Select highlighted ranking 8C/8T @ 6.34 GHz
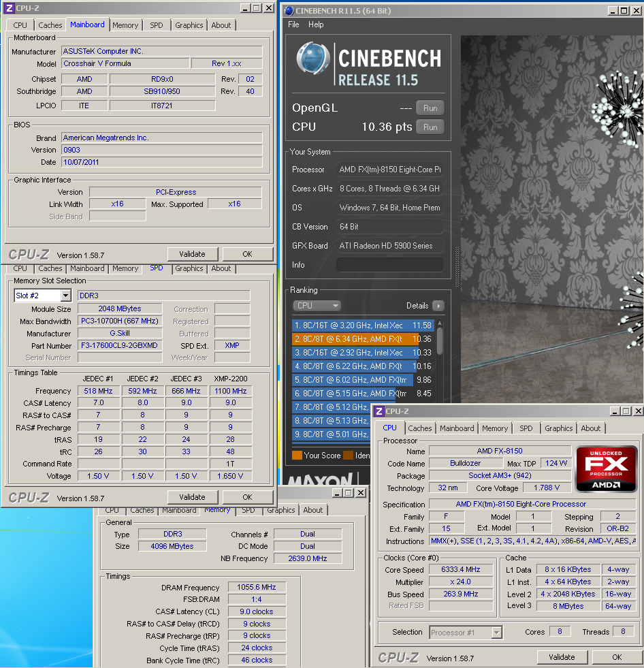The width and height of the screenshot is (644, 668). (363, 338)
